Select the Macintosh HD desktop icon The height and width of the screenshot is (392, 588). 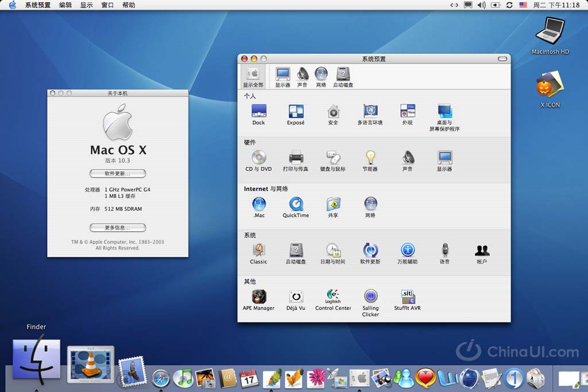point(550,36)
